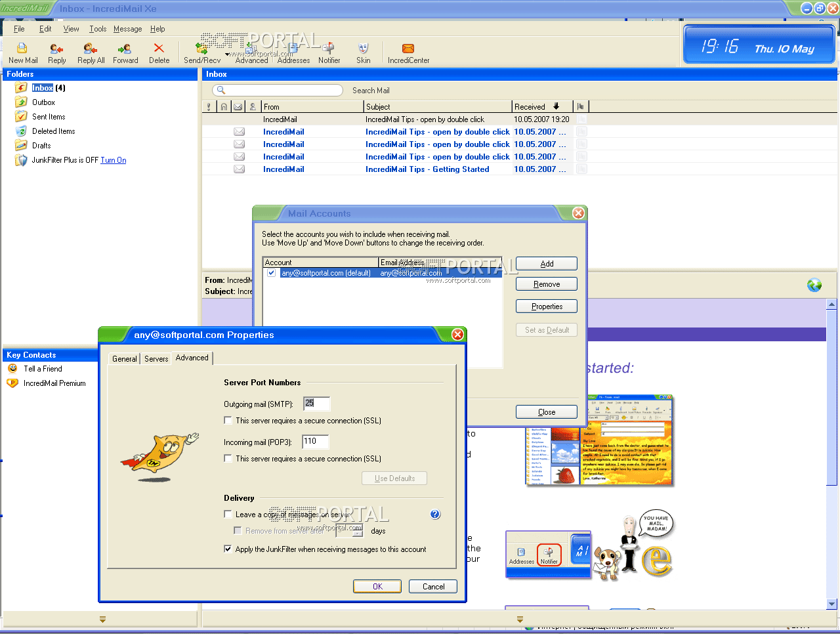Screen dimensions: 840x634
Task: Open the Message menu
Action: tap(128, 29)
